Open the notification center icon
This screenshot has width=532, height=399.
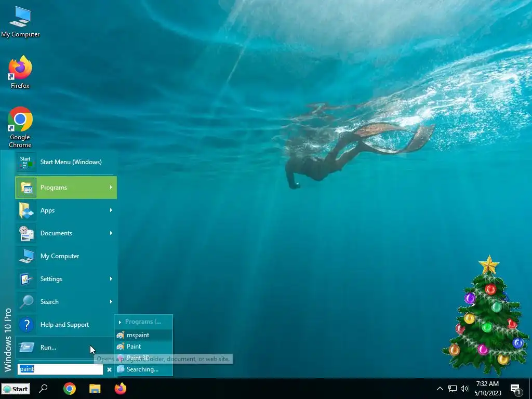coord(516,389)
